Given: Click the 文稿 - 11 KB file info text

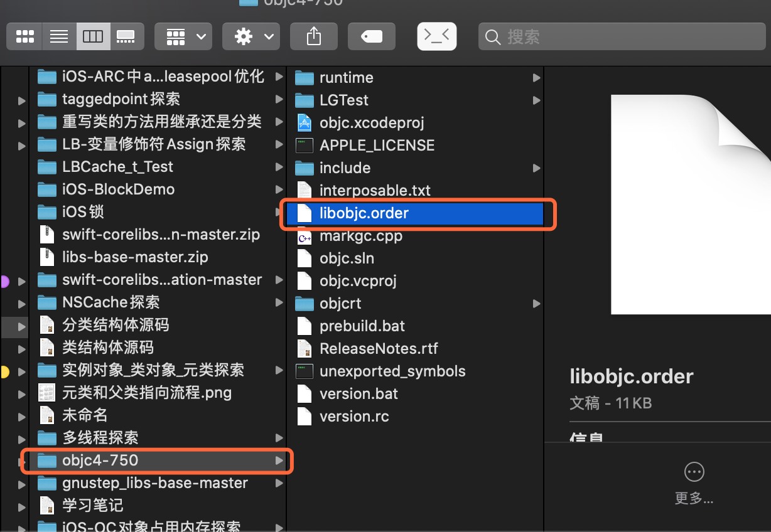Looking at the screenshot, I should pyautogui.click(x=611, y=403).
